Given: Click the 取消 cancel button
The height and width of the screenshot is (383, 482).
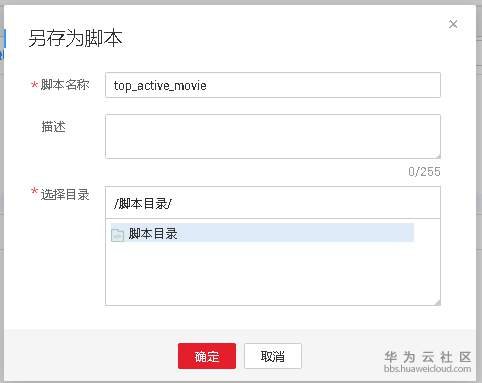Looking at the screenshot, I should point(273,356).
